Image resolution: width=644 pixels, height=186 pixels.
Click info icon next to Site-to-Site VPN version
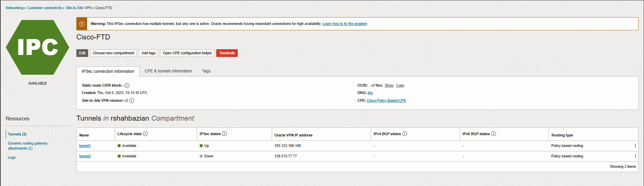(132, 101)
